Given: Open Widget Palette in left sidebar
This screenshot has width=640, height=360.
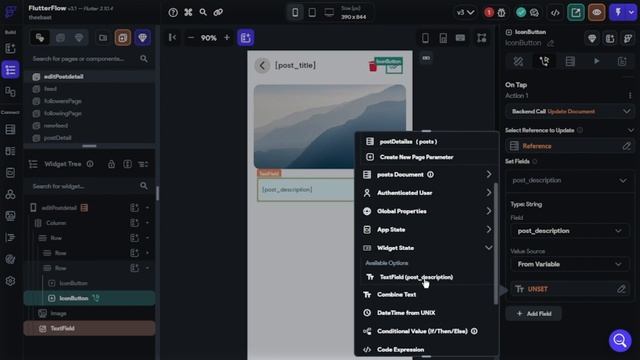Looking at the screenshot, I should [10, 48].
